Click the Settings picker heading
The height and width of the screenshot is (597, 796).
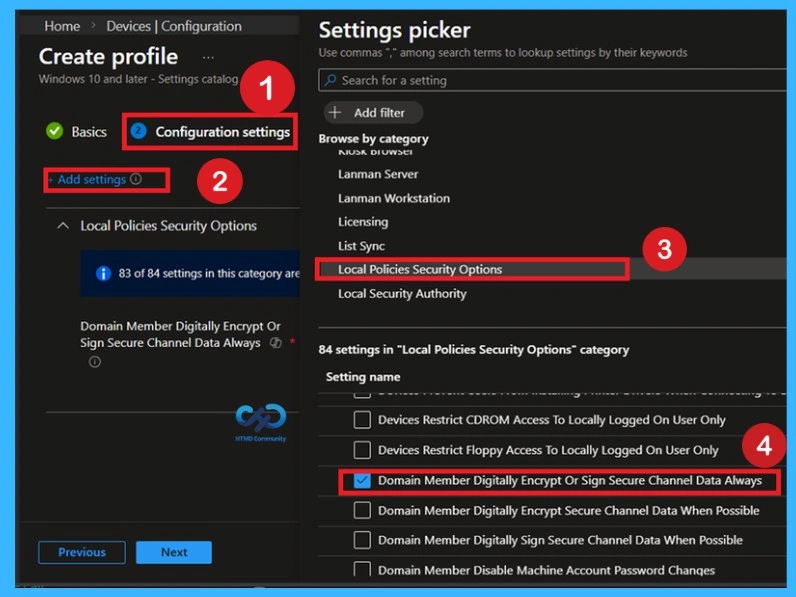point(394,30)
